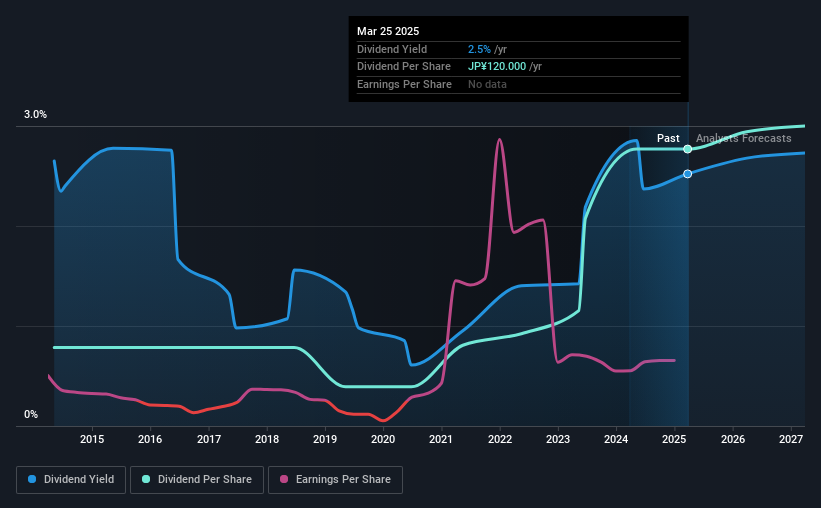The height and width of the screenshot is (508, 821).
Task: Click the 2015 x-axis label
Action: (x=92, y=439)
